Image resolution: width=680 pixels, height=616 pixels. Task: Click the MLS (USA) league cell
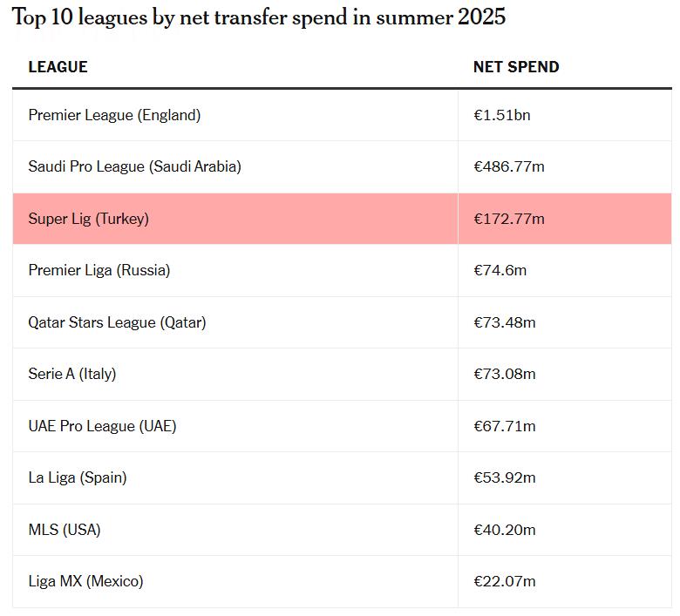click(x=64, y=530)
